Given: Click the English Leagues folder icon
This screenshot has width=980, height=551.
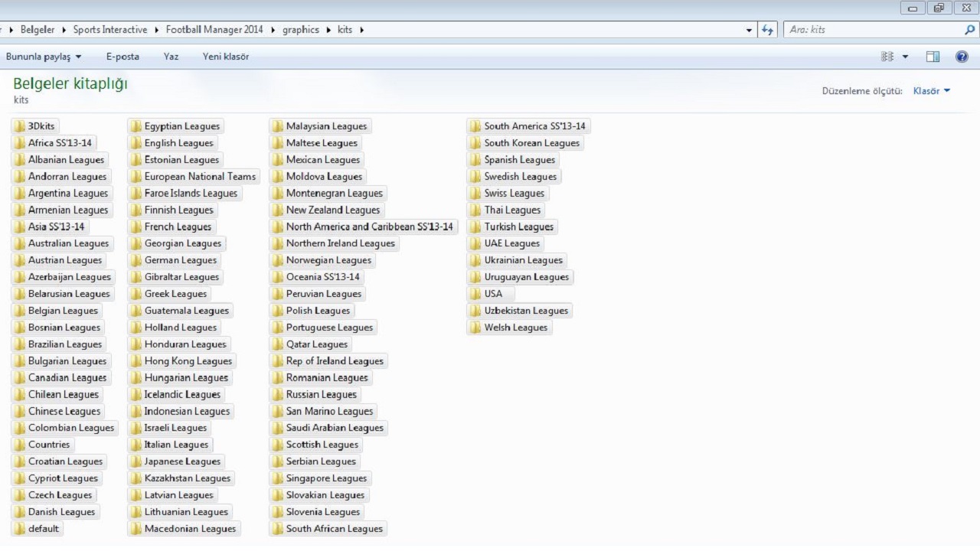Looking at the screenshot, I should pyautogui.click(x=136, y=143).
